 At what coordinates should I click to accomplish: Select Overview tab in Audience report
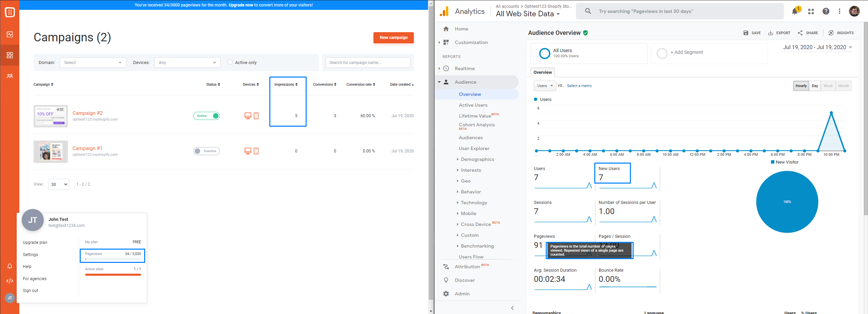point(542,72)
